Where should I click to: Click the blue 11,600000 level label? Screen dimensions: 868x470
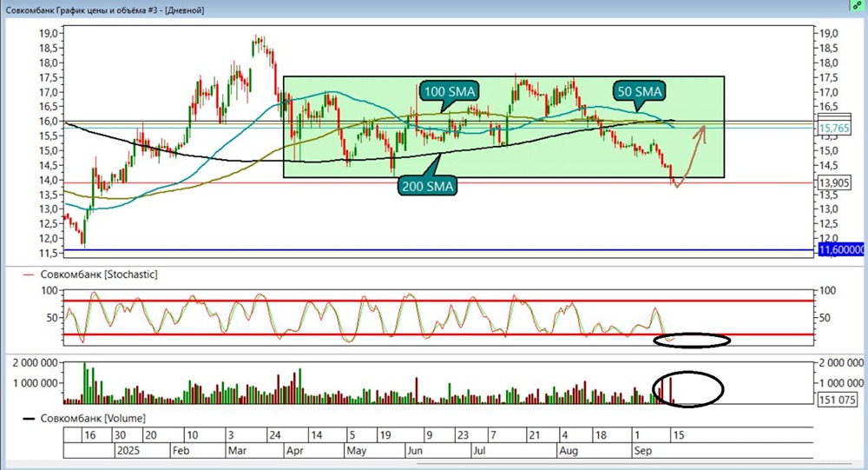tap(840, 250)
